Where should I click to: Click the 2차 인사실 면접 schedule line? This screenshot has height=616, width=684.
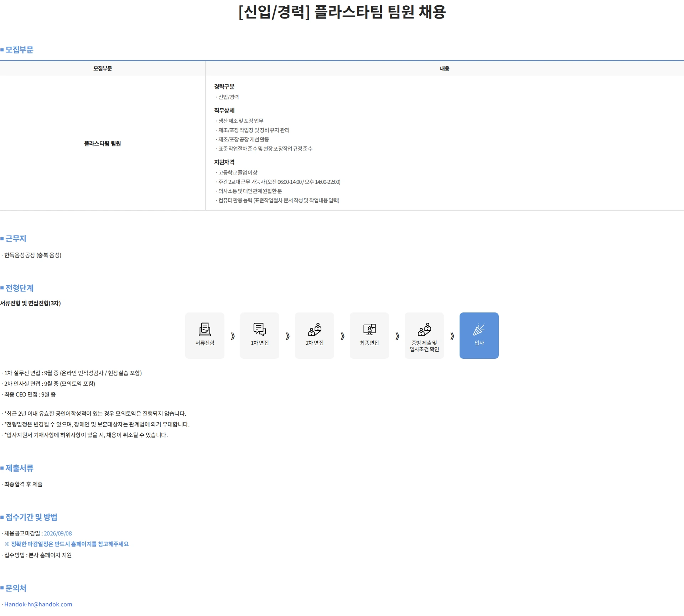[50, 384]
